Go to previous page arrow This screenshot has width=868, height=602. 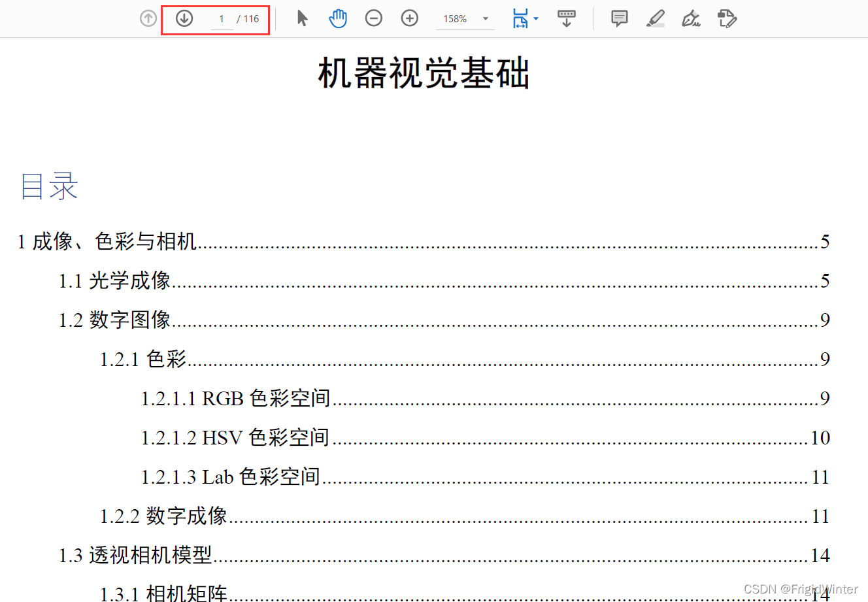[x=148, y=18]
